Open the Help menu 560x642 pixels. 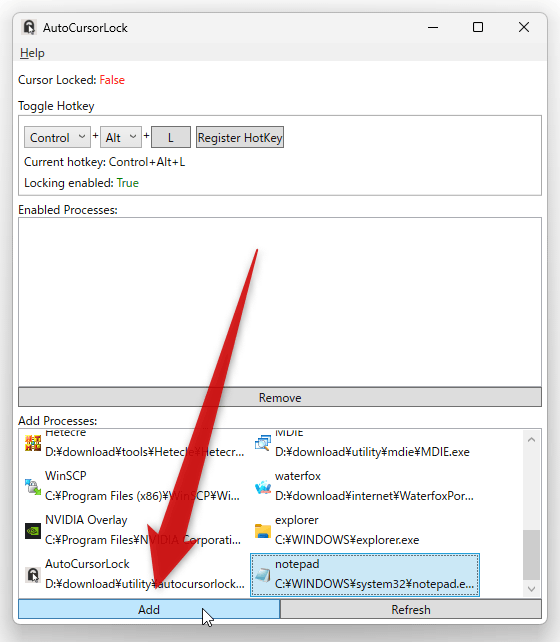pos(32,53)
